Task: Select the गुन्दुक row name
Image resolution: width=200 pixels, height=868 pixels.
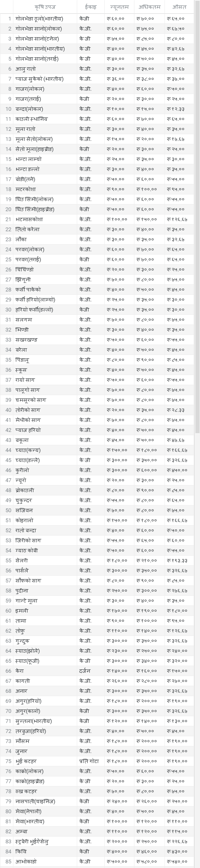Action: (23, 641)
